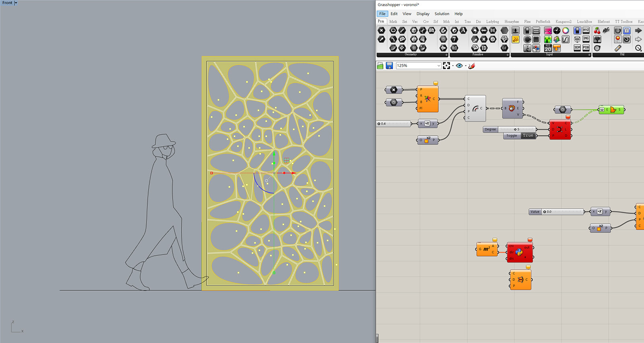
Task: Switch to the LunchBox tab
Action: click(584, 22)
